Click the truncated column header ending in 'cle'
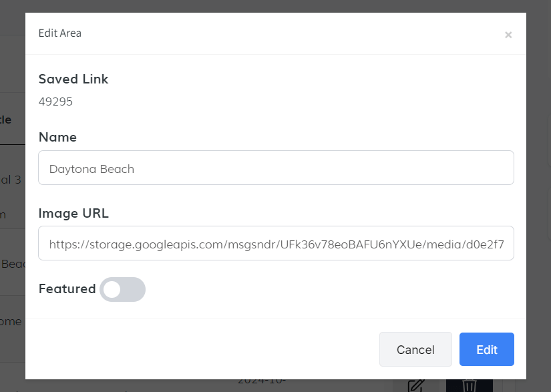The height and width of the screenshot is (392, 551). [7, 120]
